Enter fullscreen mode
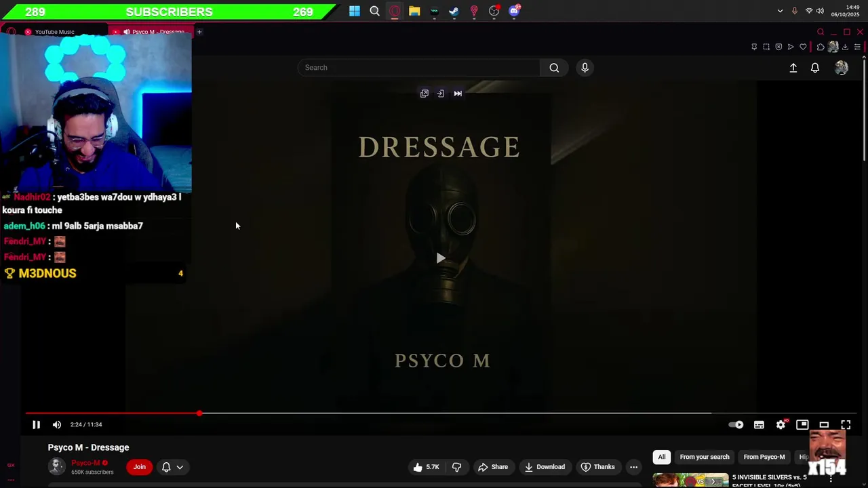The width and height of the screenshot is (868, 488). click(846, 424)
